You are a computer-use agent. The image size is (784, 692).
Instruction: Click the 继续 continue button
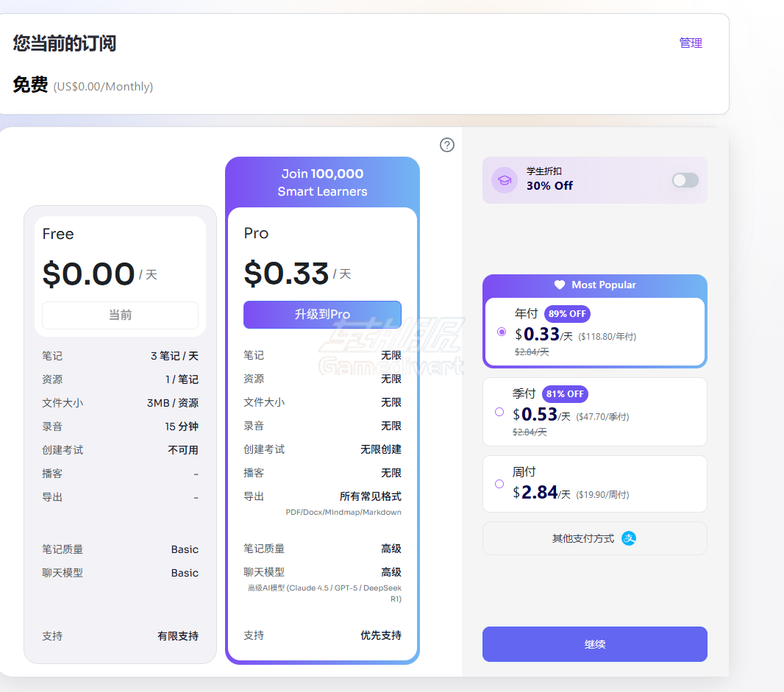(594, 644)
